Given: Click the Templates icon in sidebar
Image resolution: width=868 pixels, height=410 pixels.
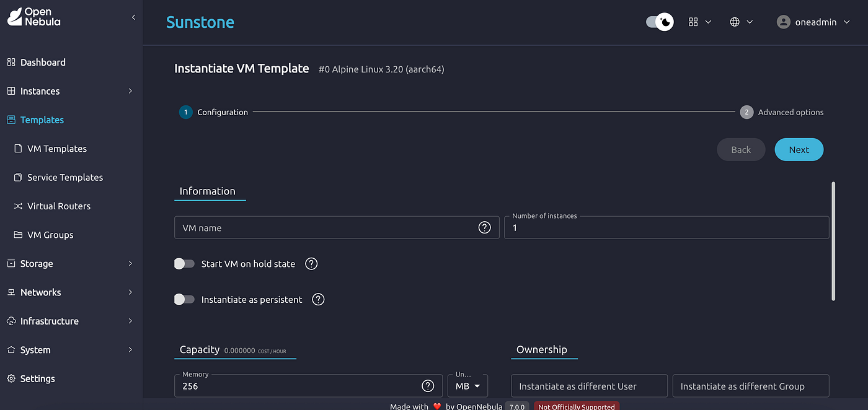Looking at the screenshot, I should click(x=11, y=120).
